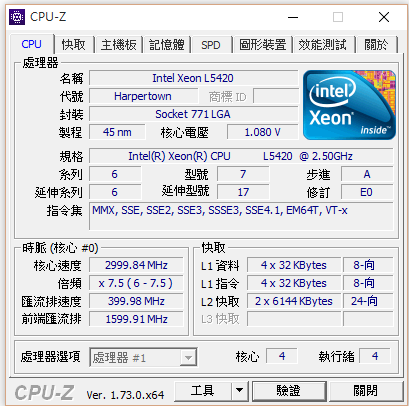Click the empty L3 快取 size field
Image resolution: width=409 pixels, height=406 pixels.
(x=294, y=319)
